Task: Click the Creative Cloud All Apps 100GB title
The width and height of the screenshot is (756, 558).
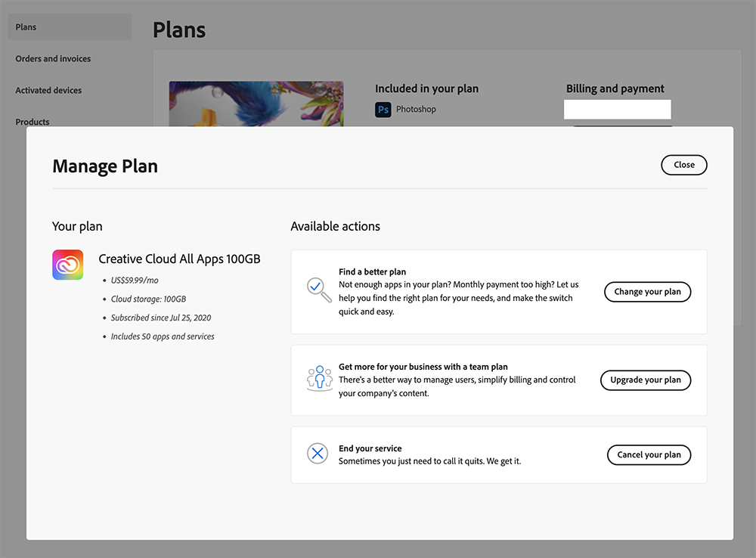Action: [x=179, y=259]
